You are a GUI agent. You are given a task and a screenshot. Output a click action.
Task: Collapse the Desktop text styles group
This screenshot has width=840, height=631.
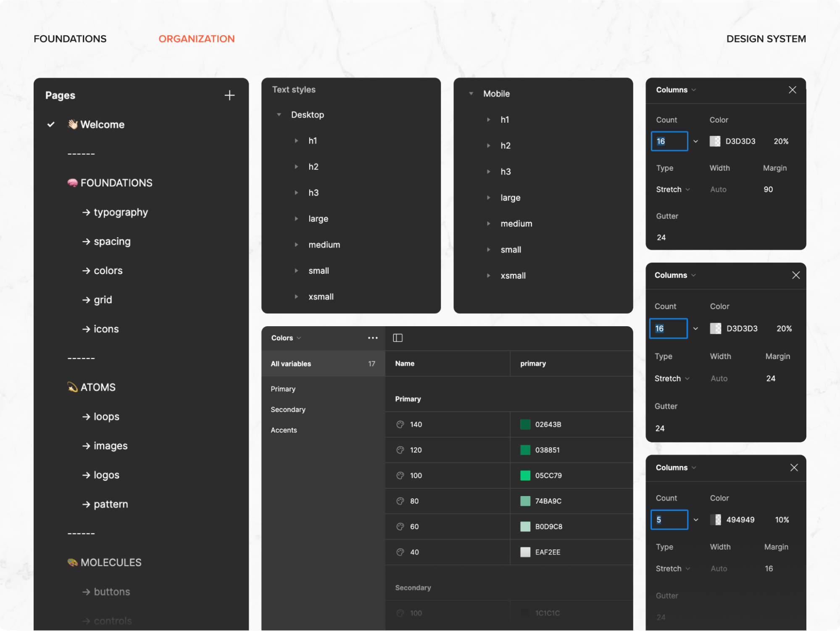pyautogui.click(x=279, y=115)
